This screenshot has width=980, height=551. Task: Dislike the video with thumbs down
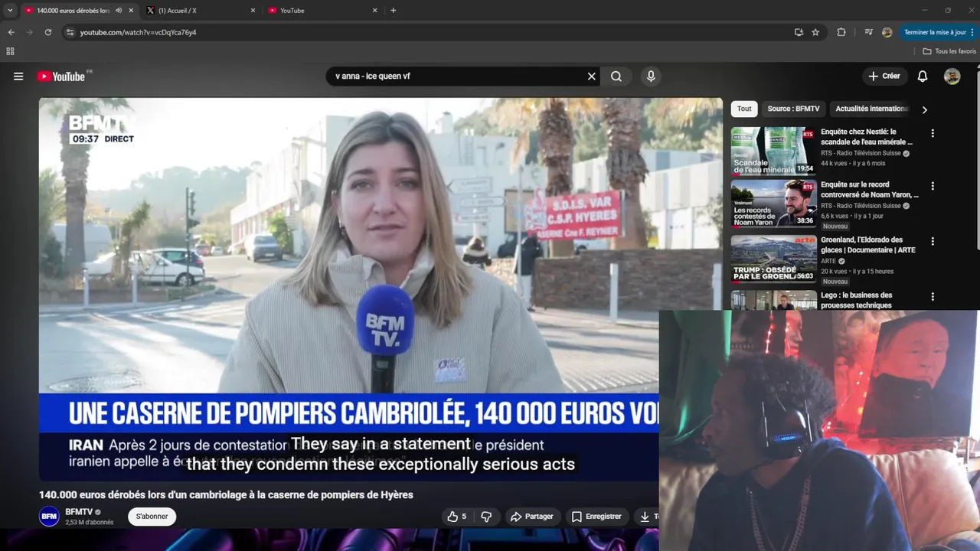pos(486,517)
